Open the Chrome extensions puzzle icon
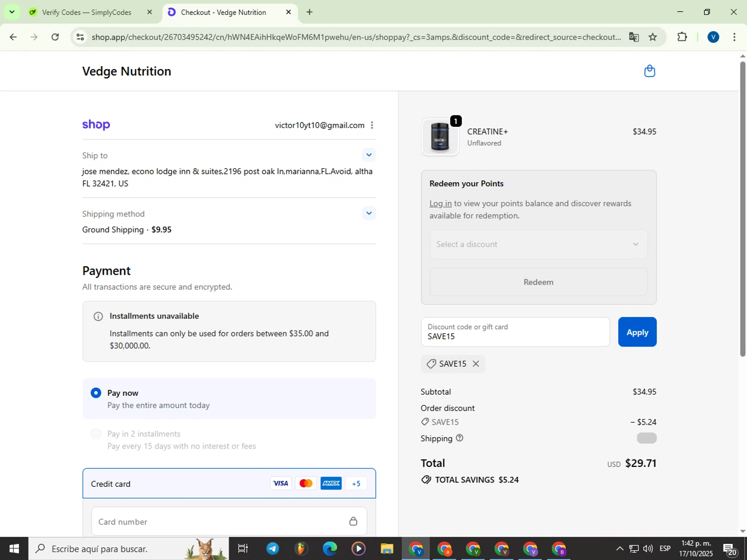 [x=682, y=37]
